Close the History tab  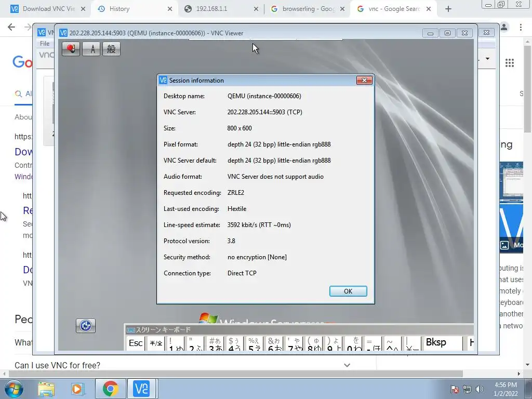(x=170, y=9)
